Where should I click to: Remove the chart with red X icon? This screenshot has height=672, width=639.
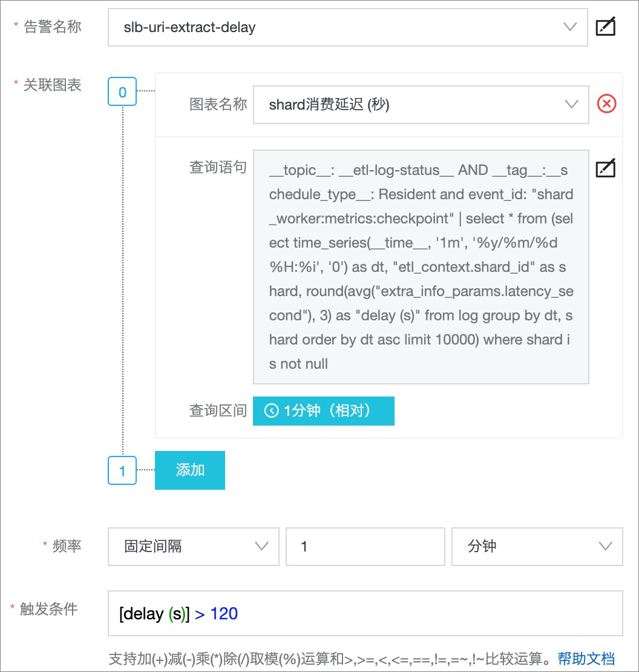(606, 104)
